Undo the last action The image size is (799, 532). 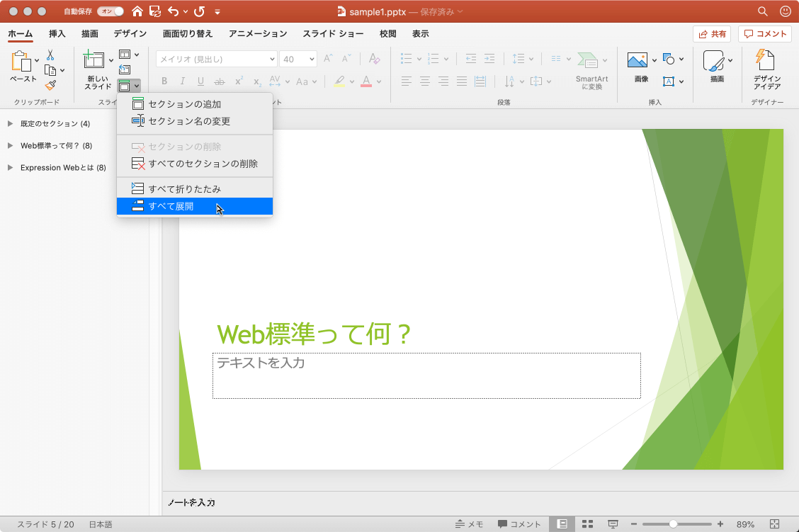[x=174, y=11]
